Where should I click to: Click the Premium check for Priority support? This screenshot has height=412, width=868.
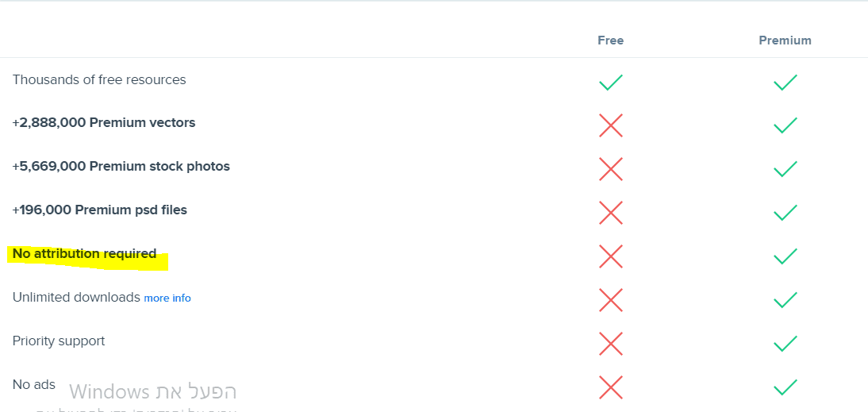click(x=785, y=344)
